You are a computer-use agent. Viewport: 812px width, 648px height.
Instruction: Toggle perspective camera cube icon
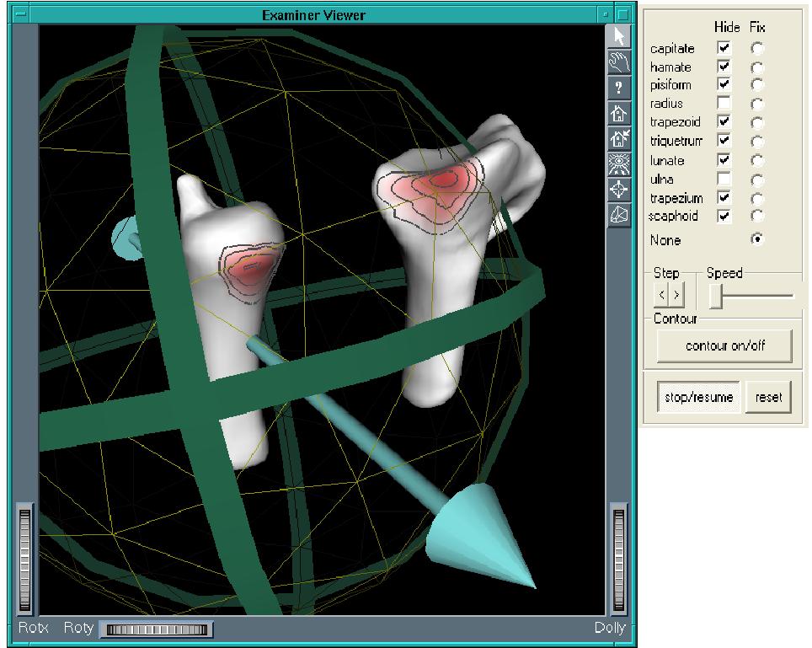pyautogui.click(x=619, y=215)
